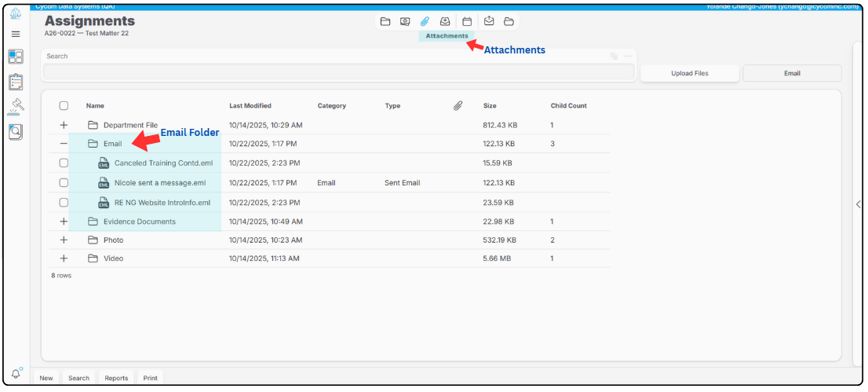868x392 pixels.
Task: Click the 532.19 KB size of Photo
Action: click(500, 240)
